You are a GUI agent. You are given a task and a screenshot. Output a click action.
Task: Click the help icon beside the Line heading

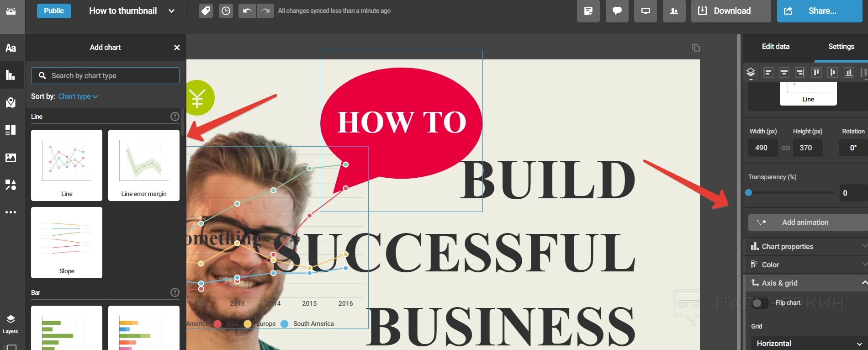175,117
